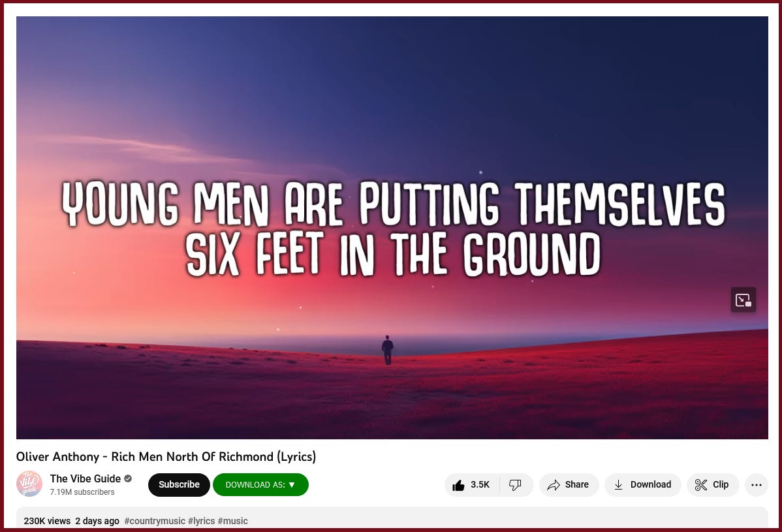
Task: Expand the green DOWNLOAD AS dropdown
Action: coord(260,484)
